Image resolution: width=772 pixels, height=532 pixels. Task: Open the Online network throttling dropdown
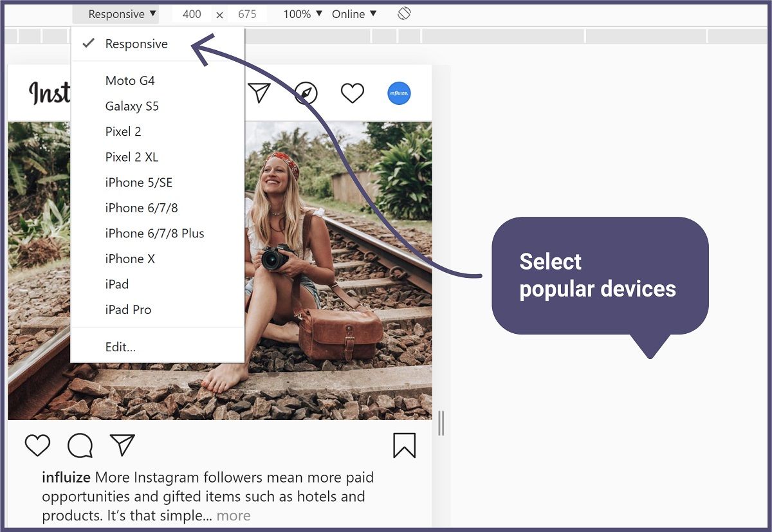point(354,14)
